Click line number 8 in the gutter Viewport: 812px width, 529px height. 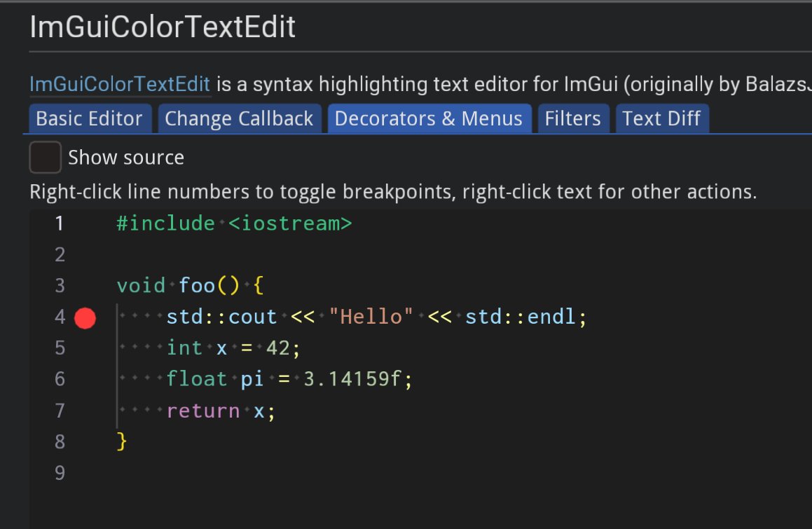click(x=60, y=441)
